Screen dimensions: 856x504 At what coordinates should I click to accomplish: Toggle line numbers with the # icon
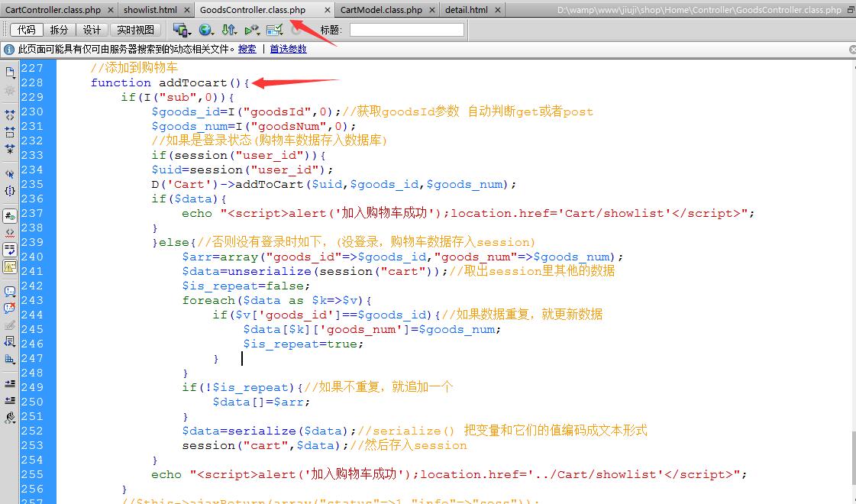click(10, 216)
